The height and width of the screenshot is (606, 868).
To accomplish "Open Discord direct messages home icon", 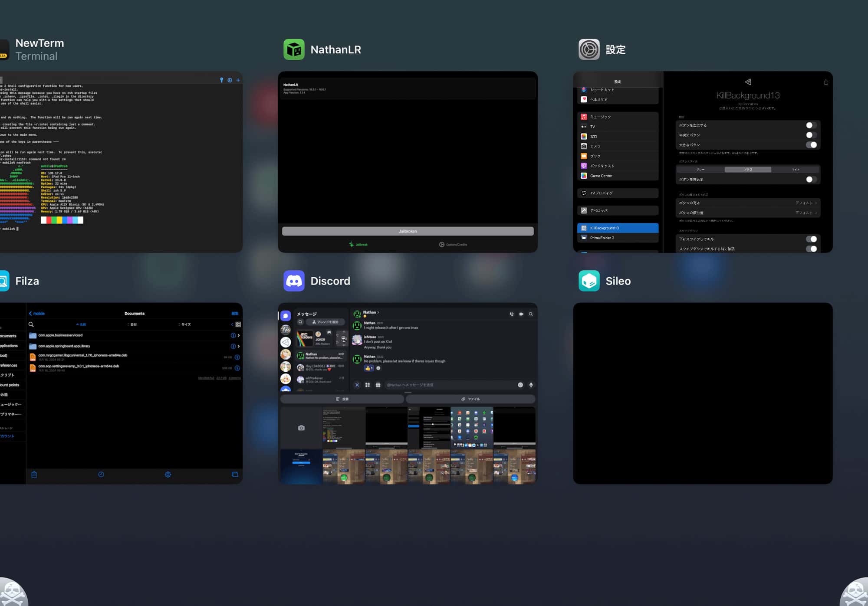I will [x=286, y=316].
